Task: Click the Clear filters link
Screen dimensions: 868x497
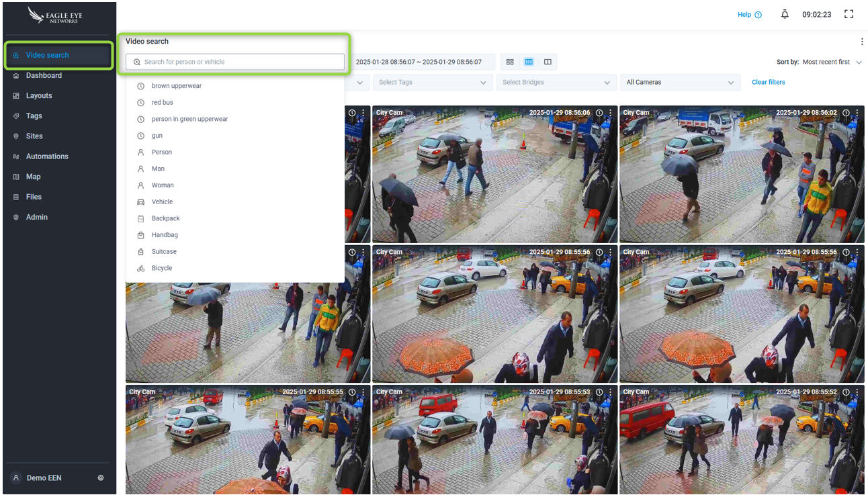Action: 768,83
